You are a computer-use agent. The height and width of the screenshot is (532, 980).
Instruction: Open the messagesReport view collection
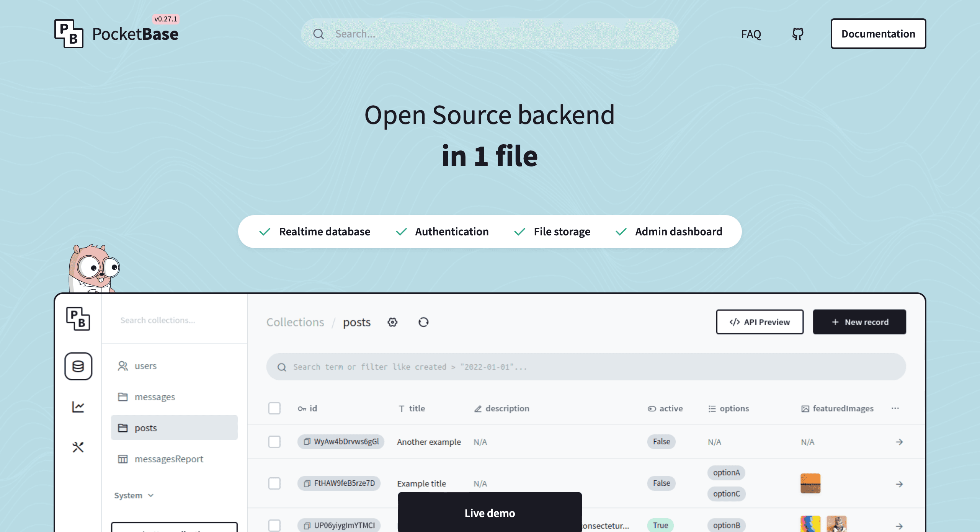[174, 459]
